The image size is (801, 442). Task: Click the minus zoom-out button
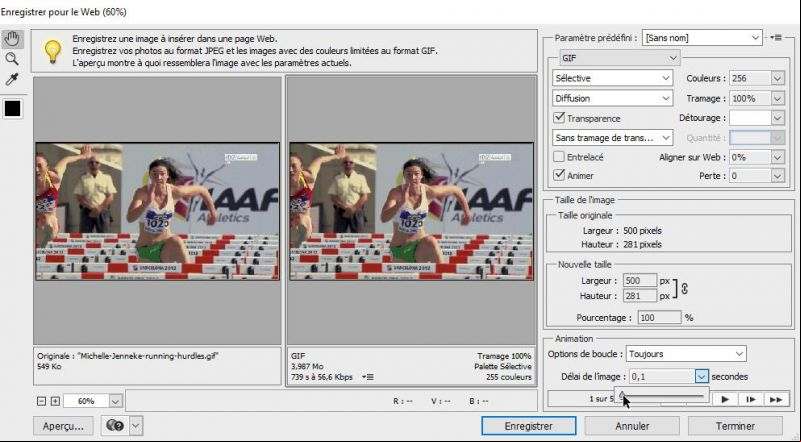[42, 401]
